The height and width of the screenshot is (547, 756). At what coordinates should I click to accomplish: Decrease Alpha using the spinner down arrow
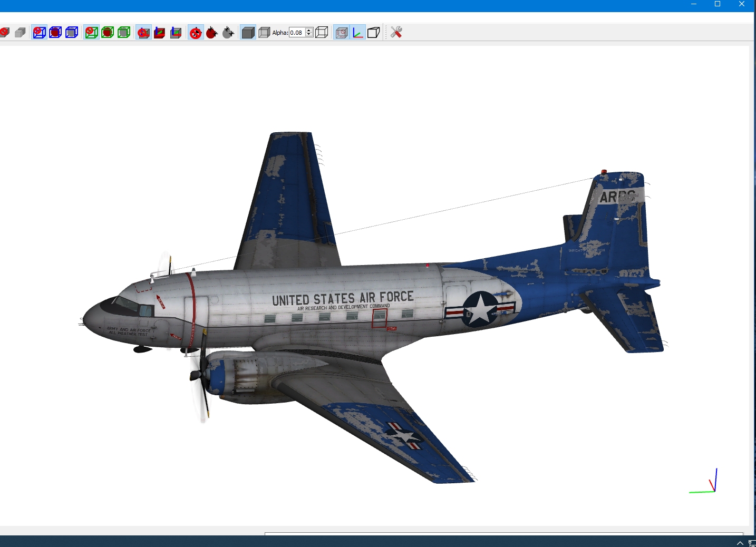point(309,35)
